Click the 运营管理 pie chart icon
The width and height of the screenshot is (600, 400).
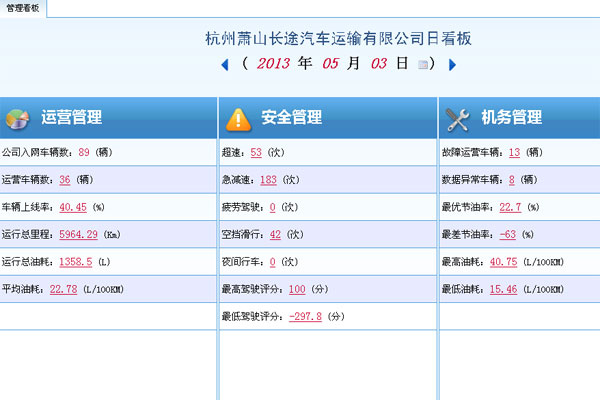17,118
